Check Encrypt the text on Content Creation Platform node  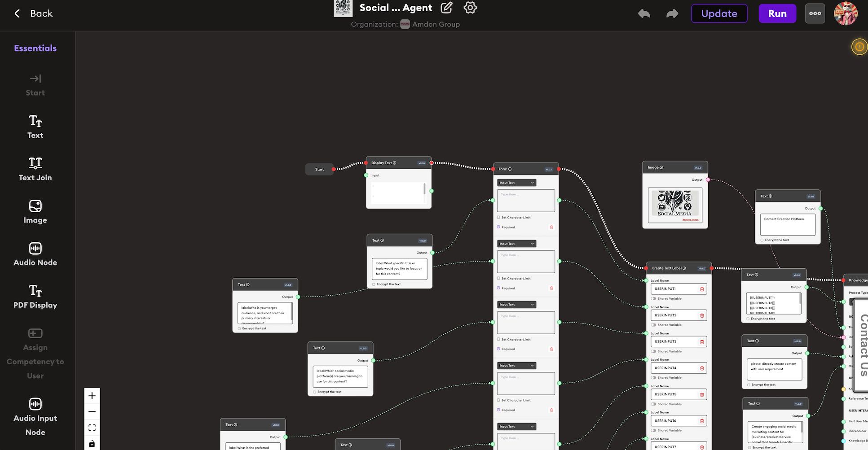[762, 240]
